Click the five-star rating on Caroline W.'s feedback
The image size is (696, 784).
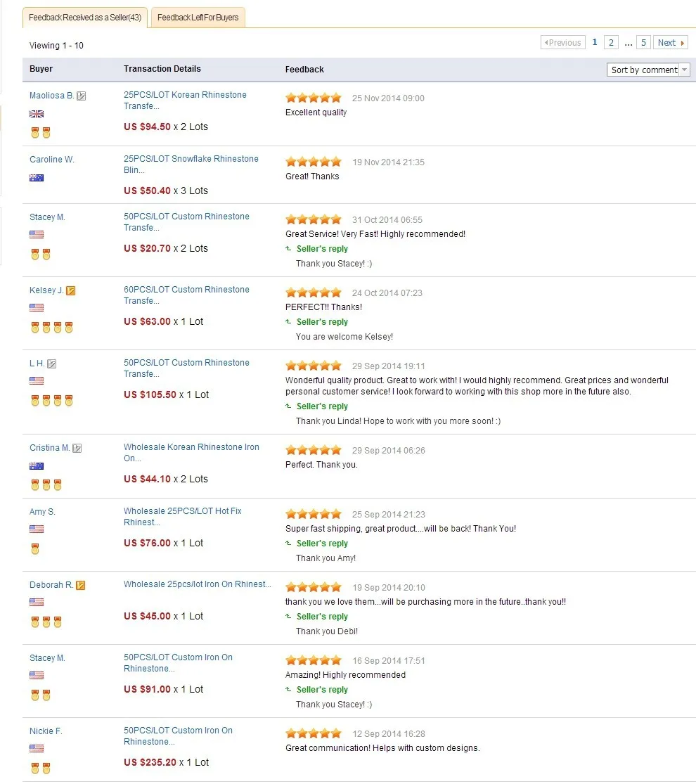tap(313, 162)
